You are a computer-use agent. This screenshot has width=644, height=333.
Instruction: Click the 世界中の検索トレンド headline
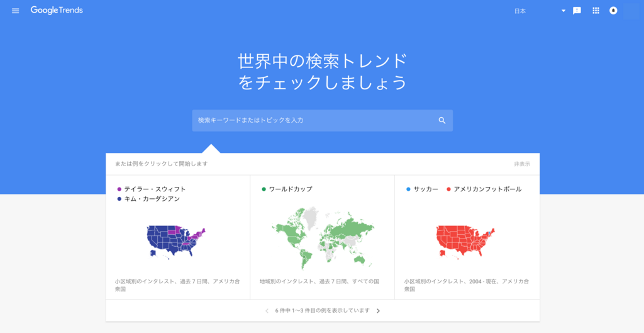coord(323,62)
